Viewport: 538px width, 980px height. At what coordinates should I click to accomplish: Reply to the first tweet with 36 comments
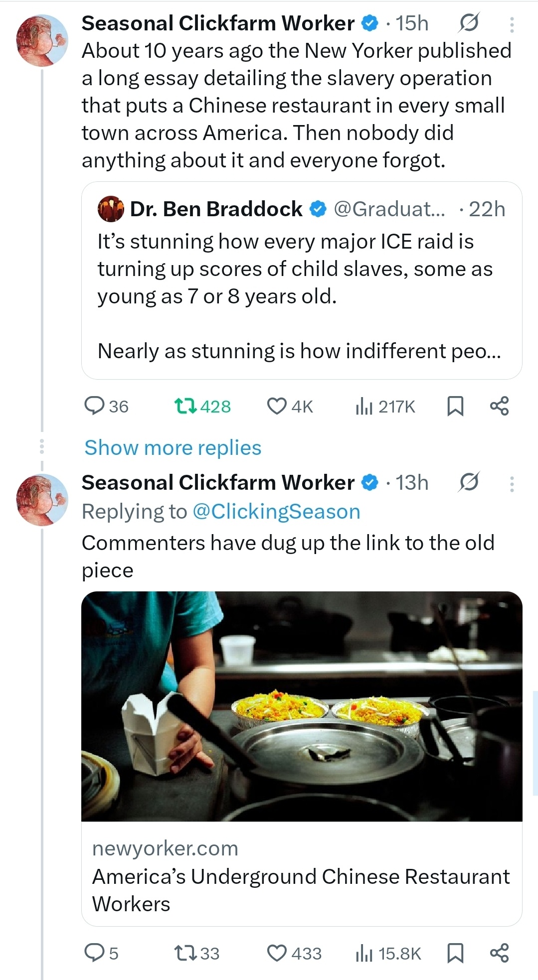coord(106,406)
